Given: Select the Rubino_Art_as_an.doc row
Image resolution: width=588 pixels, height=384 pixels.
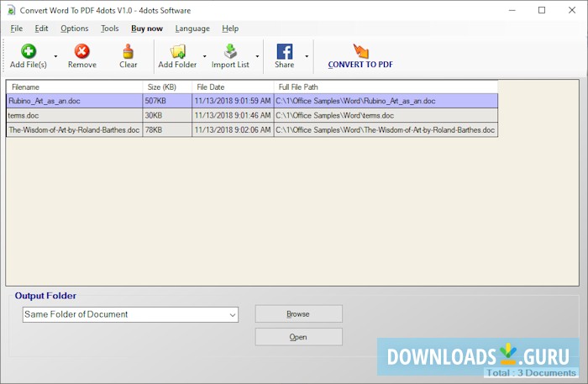Looking at the screenshot, I should [252, 101].
